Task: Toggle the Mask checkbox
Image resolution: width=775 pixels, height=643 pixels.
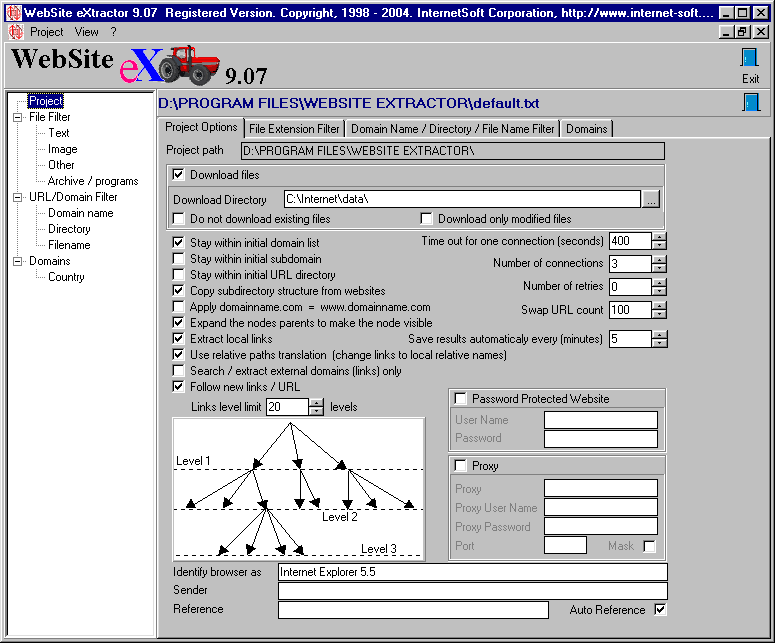Action: point(649,546)
